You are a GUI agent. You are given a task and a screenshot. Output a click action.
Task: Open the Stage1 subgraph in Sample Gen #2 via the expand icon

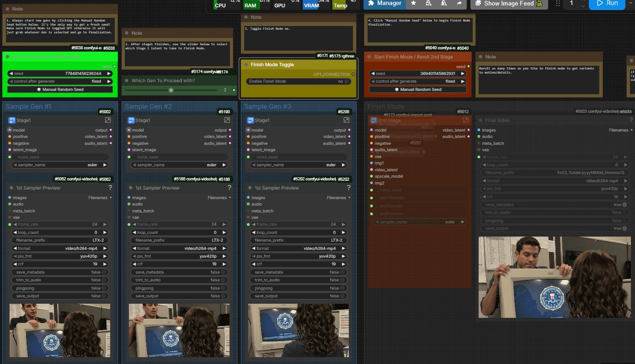click(227, 120)
